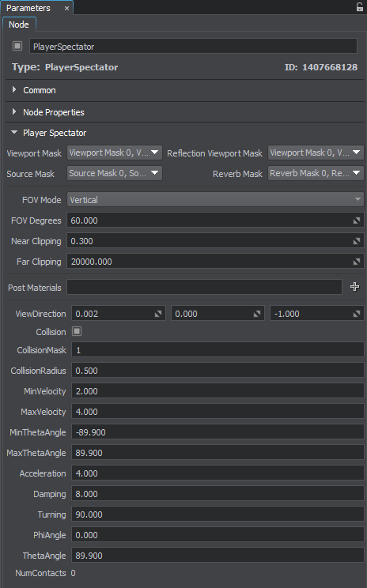Close the Parameters tab
This screenshot has height=588, width=367.
[x=66, y=8]
